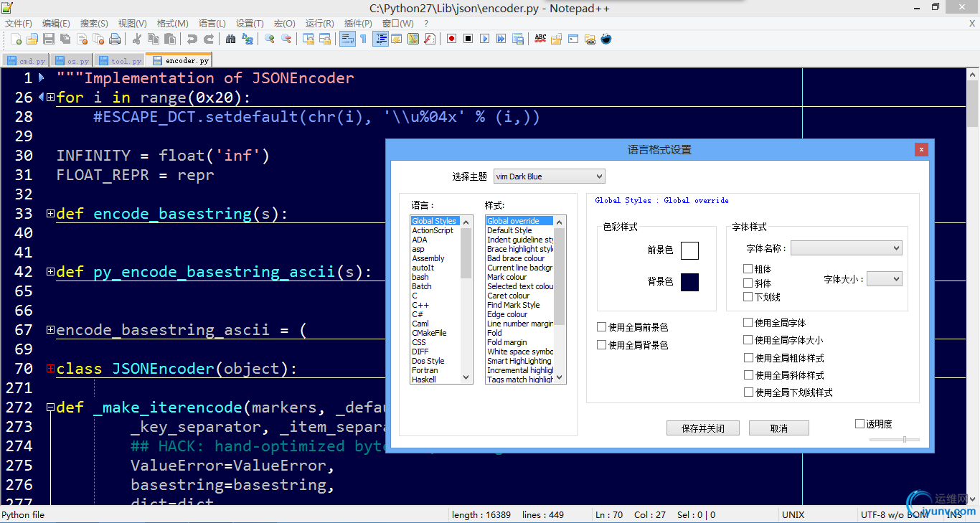
Task: Click the 取消 cancel button
Action: 779,428
